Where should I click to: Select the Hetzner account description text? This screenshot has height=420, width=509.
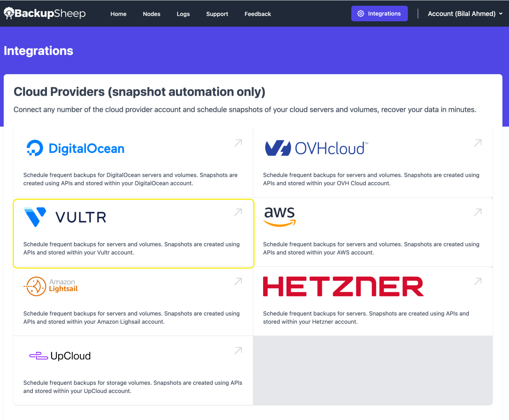coord(366,318)
